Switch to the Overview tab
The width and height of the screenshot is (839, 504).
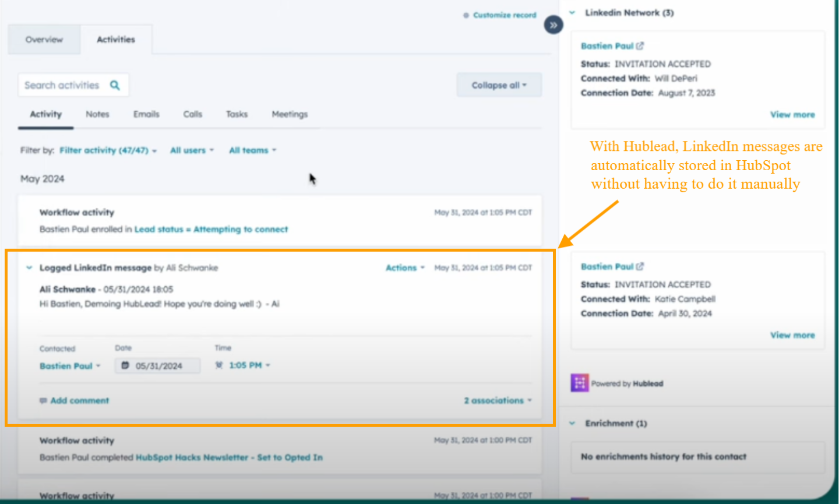click(44, 40)
